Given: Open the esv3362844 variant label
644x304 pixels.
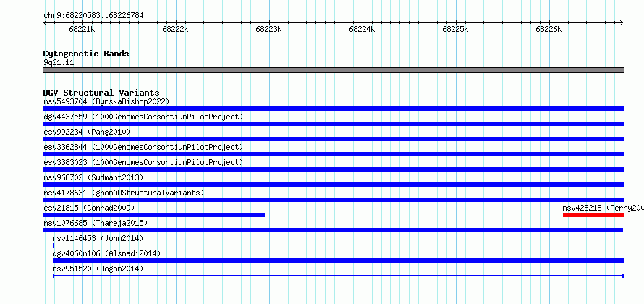Looking at the screenshot, I should (x=143, y=147).
